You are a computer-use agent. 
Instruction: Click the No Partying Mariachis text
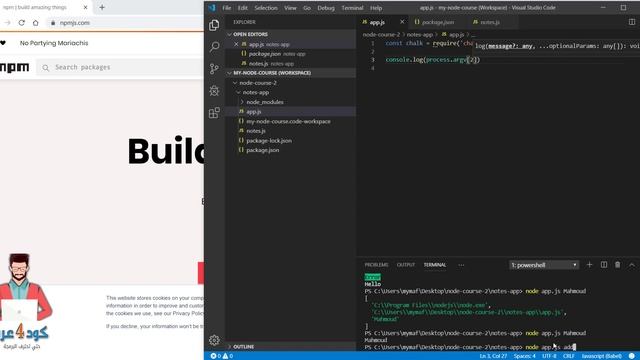tap(54, 43)
